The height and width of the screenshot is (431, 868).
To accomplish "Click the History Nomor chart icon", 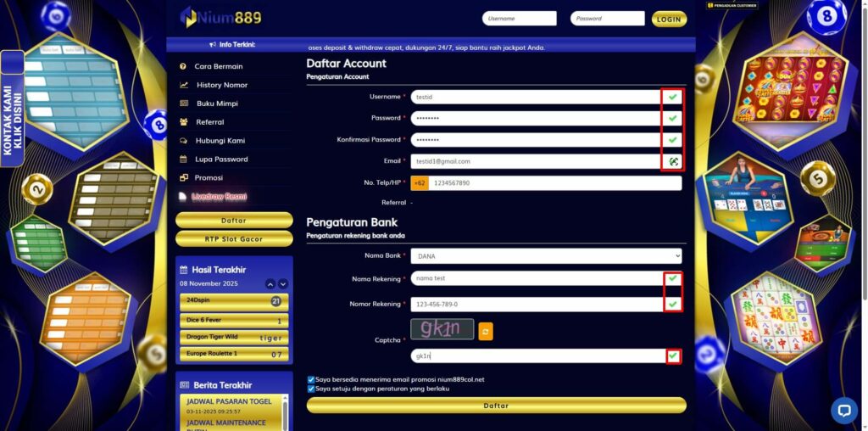I will [x=184, y=86].
